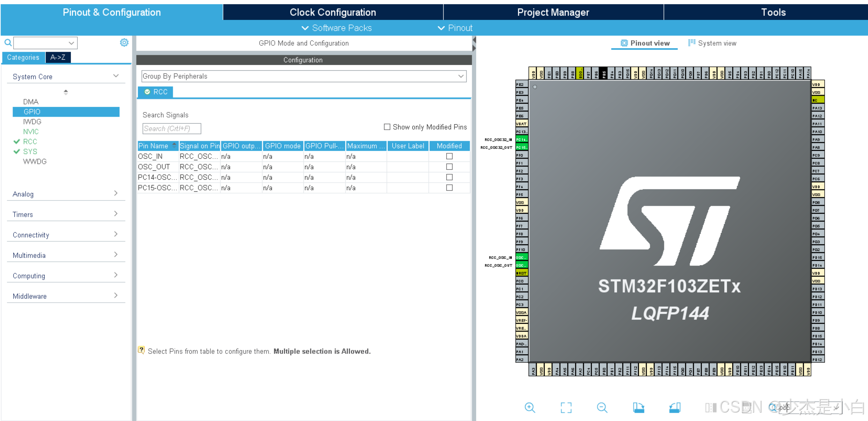
Task: Open the Project Manager tab
Action: (x=553, y=12)
